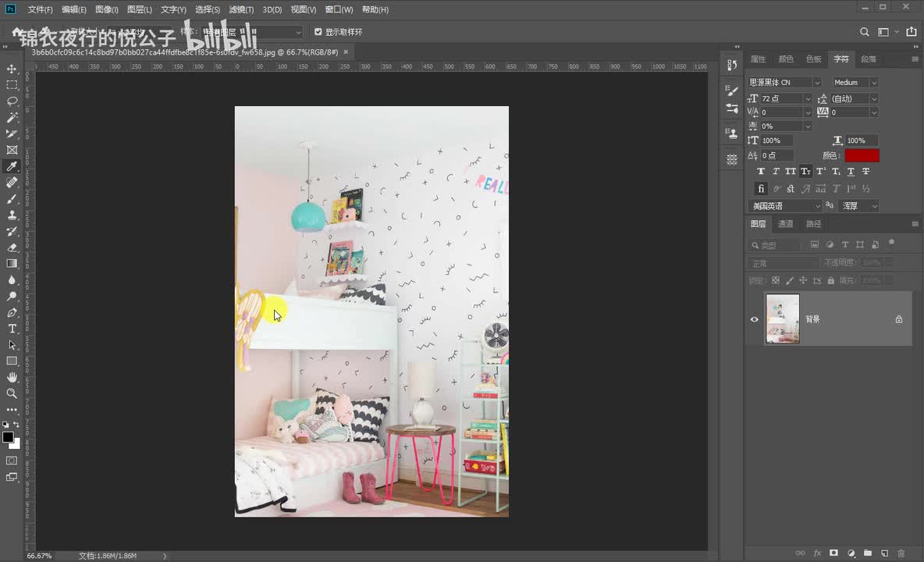Delete layer with the trash icon
Image resolution: width=924 pixels, height=562 pixels.
point(901,553)
